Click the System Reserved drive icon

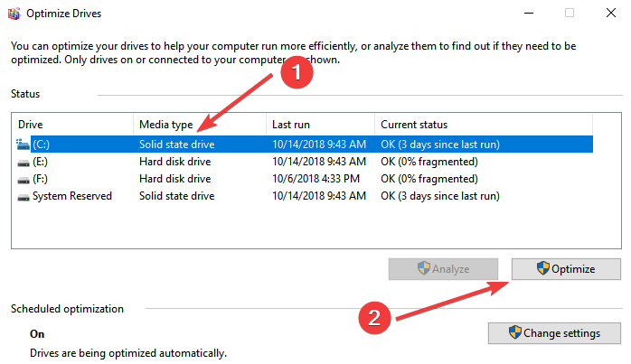24,196
